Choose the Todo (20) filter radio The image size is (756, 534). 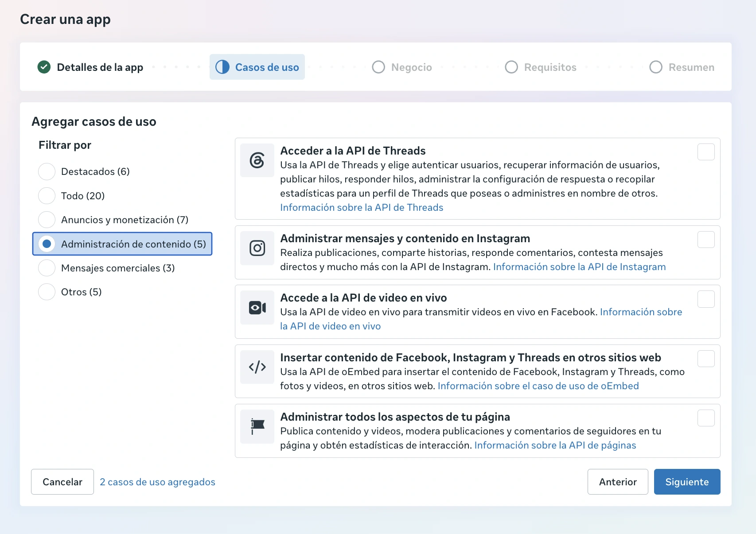click(47, 195)
